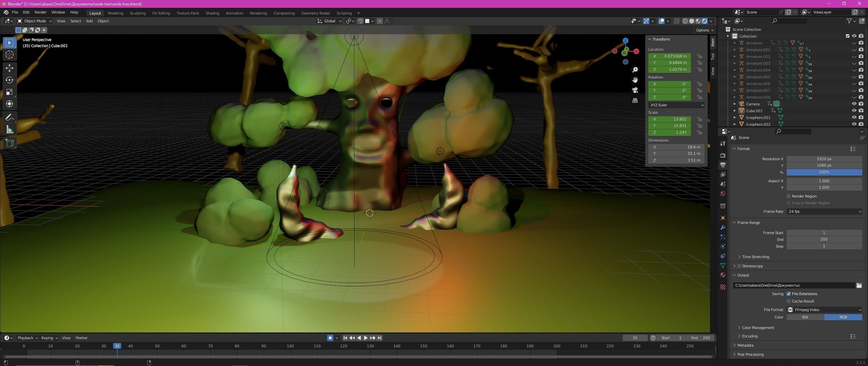The height and width of the screenshot is (366, 868).
Task: Click the zoom view magnifier icon
Action: 635,70
